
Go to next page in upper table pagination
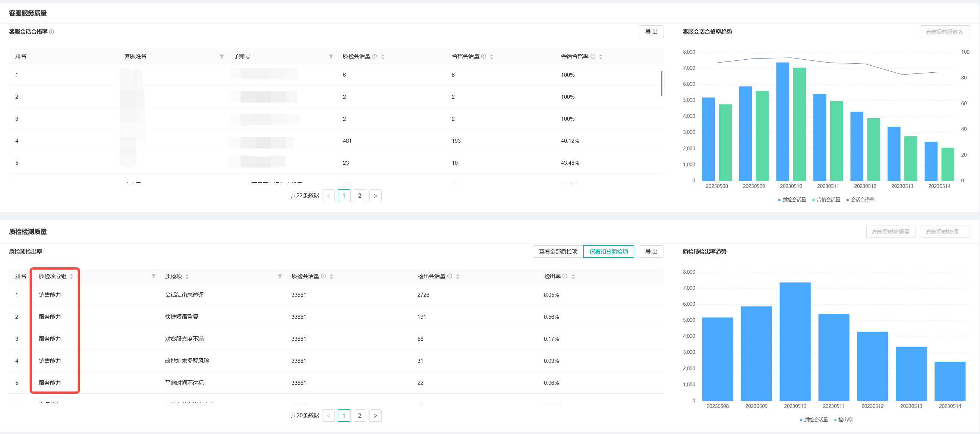[375, 196]
